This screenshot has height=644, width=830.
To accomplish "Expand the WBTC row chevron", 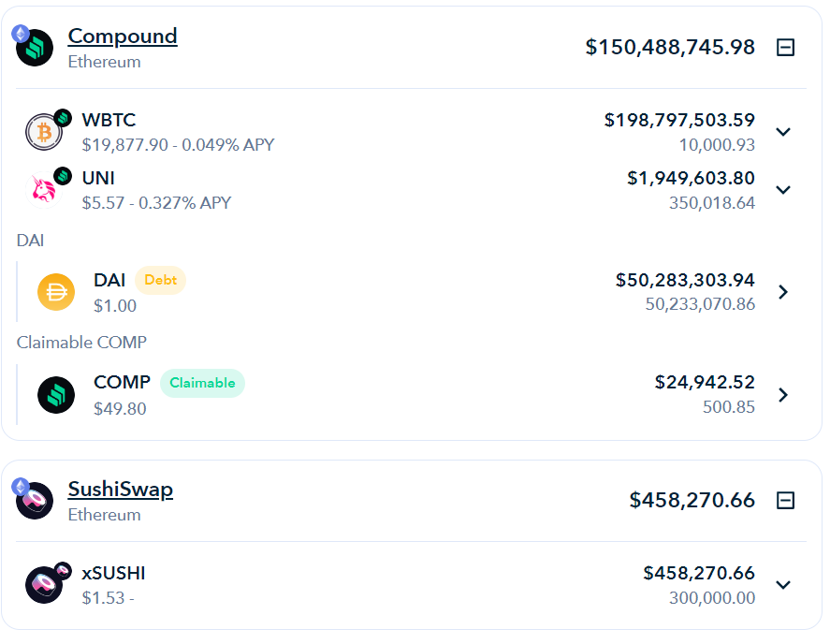I will 783,132.
